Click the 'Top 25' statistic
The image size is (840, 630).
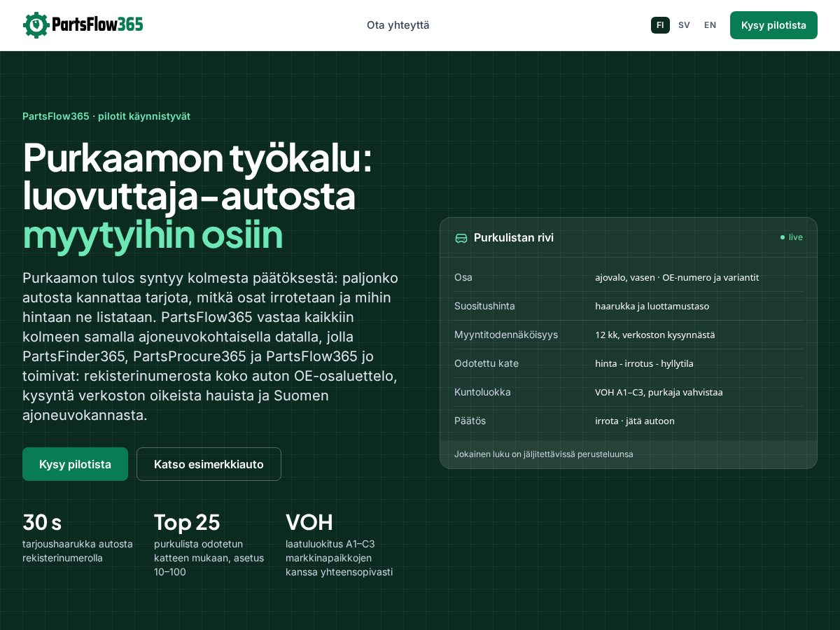[x=187, y=522]
